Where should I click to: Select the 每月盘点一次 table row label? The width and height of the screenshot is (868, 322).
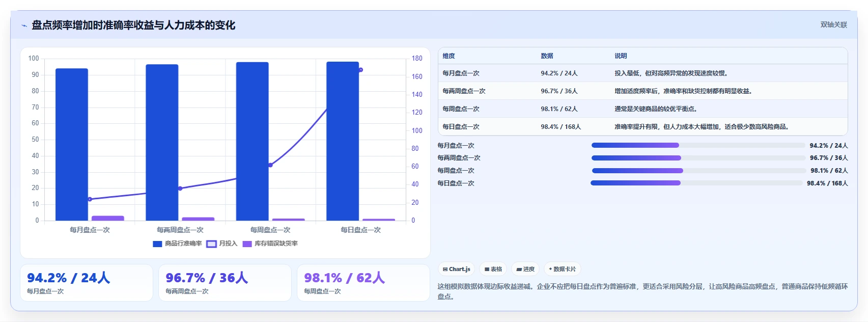(461, 73)
